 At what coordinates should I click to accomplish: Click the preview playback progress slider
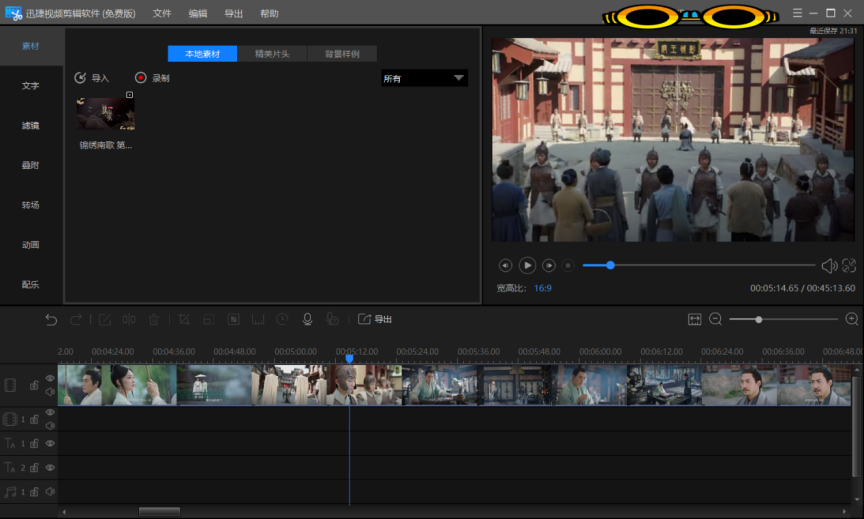(698, 266)
